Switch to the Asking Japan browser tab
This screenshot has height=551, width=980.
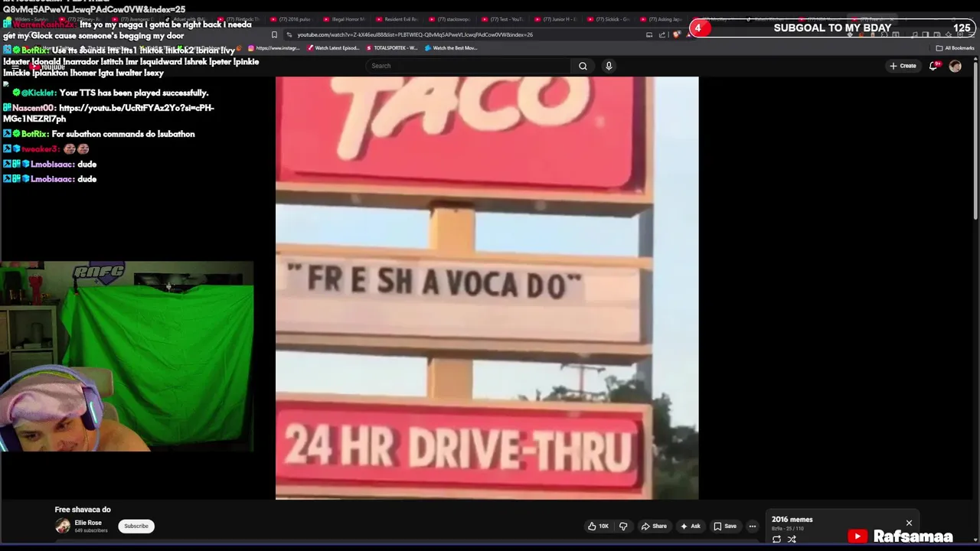[661, 19]
